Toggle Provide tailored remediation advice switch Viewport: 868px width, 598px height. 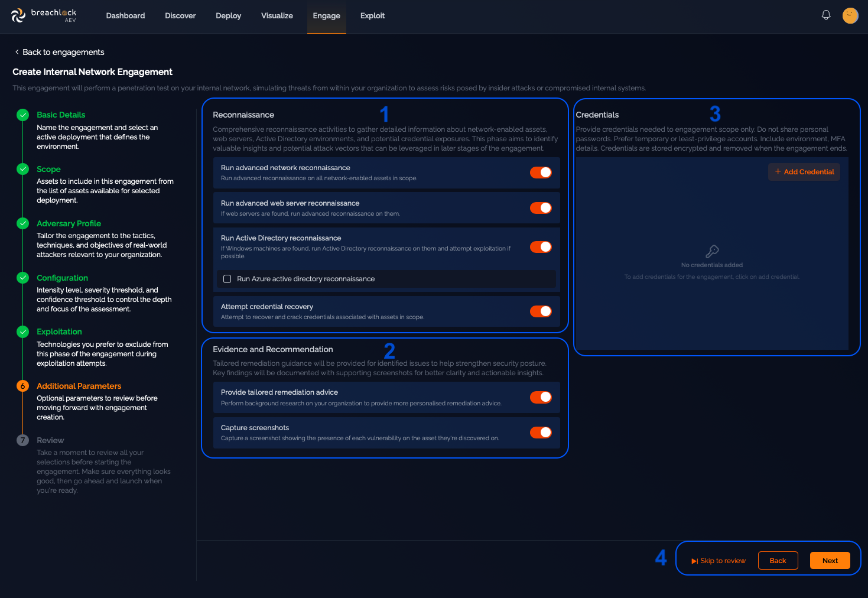click(x=541, y=397)
